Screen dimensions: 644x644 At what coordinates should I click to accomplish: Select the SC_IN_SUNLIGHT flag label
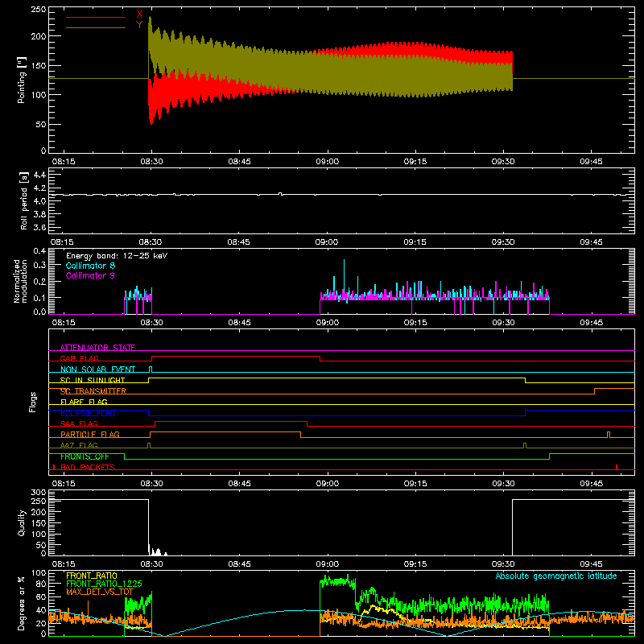pos(93,380)
